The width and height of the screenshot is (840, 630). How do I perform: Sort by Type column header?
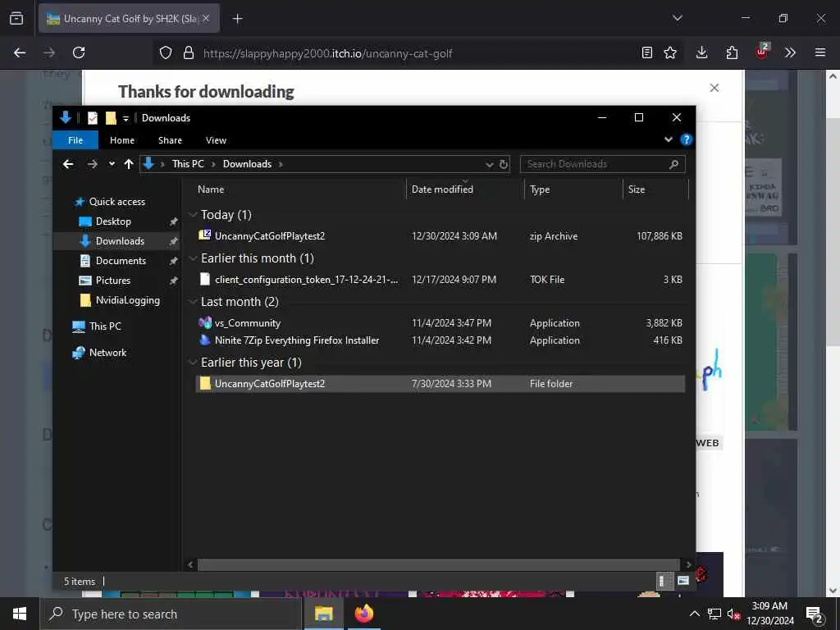coord(573,189)
